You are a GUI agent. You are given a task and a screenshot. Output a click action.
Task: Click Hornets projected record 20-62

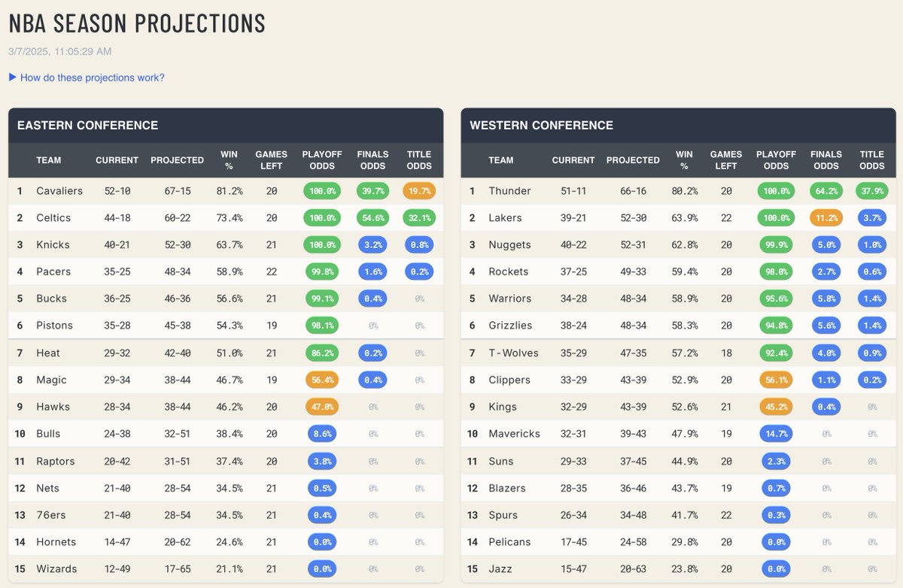178,542
